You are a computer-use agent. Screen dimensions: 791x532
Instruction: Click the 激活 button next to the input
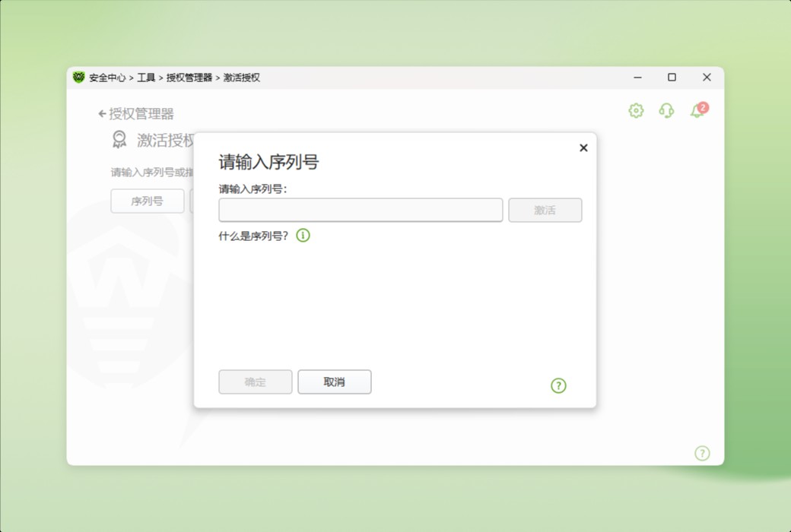pos(545,210)
